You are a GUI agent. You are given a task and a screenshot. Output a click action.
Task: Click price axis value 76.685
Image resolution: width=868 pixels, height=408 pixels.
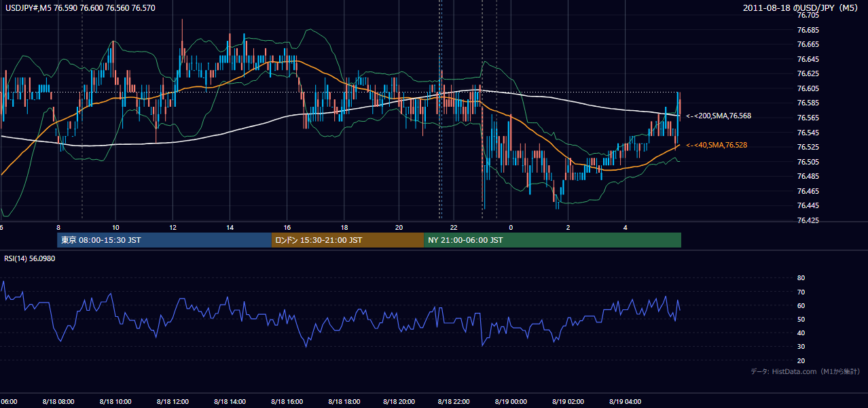click(x=808, y=31)
